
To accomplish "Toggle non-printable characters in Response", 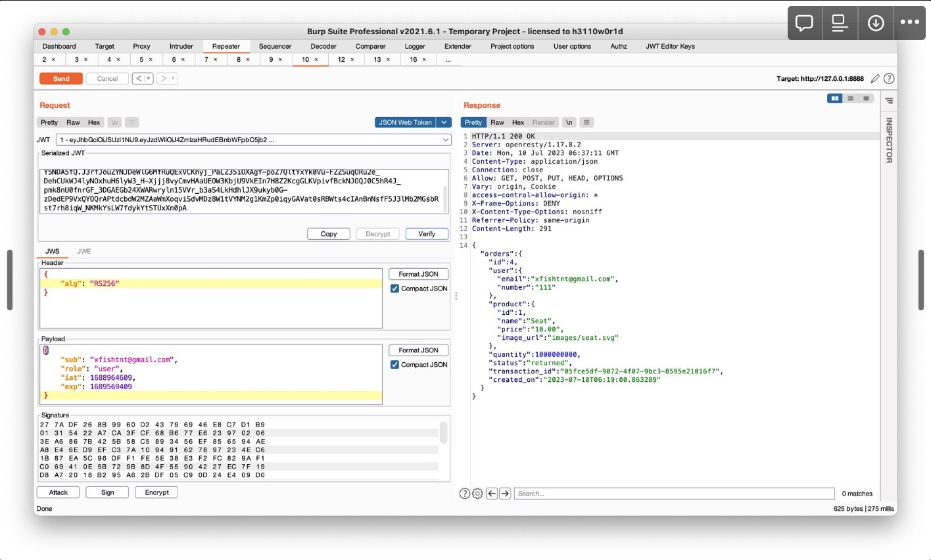I will coord(569,122).
